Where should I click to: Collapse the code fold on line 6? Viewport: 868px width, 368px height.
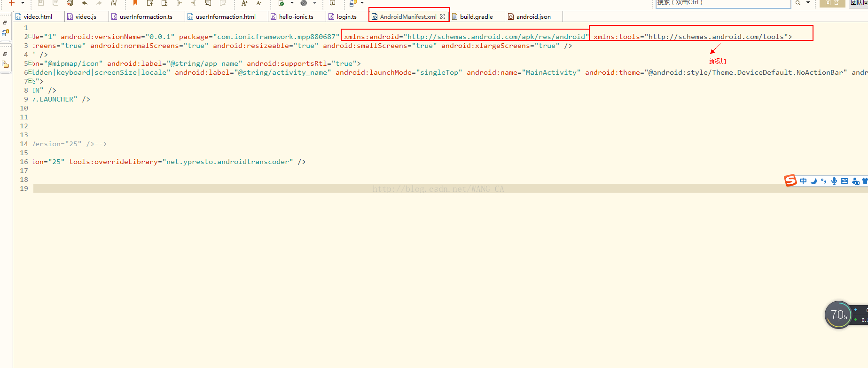coord(31,72)
